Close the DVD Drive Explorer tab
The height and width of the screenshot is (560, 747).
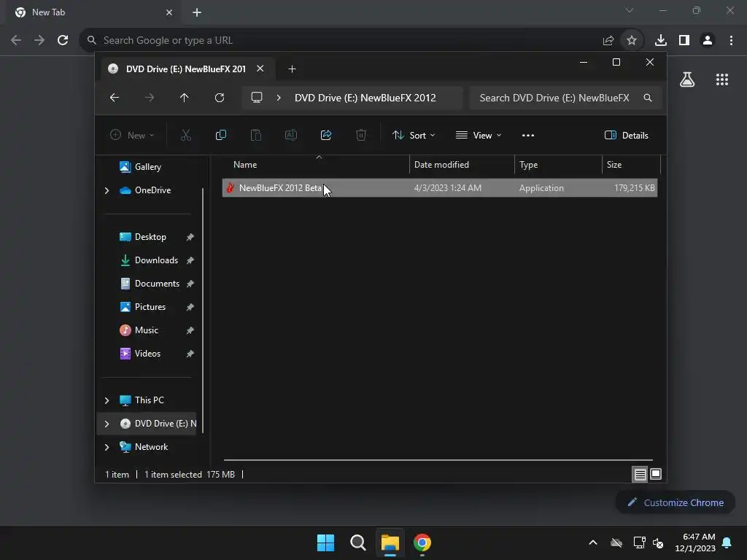click(260, 69)
